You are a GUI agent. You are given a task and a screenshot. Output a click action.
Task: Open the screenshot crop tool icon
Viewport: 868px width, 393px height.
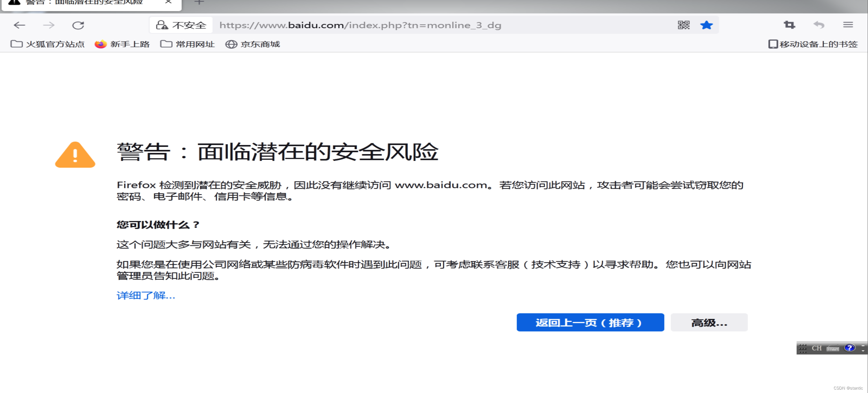click(789, 25)
